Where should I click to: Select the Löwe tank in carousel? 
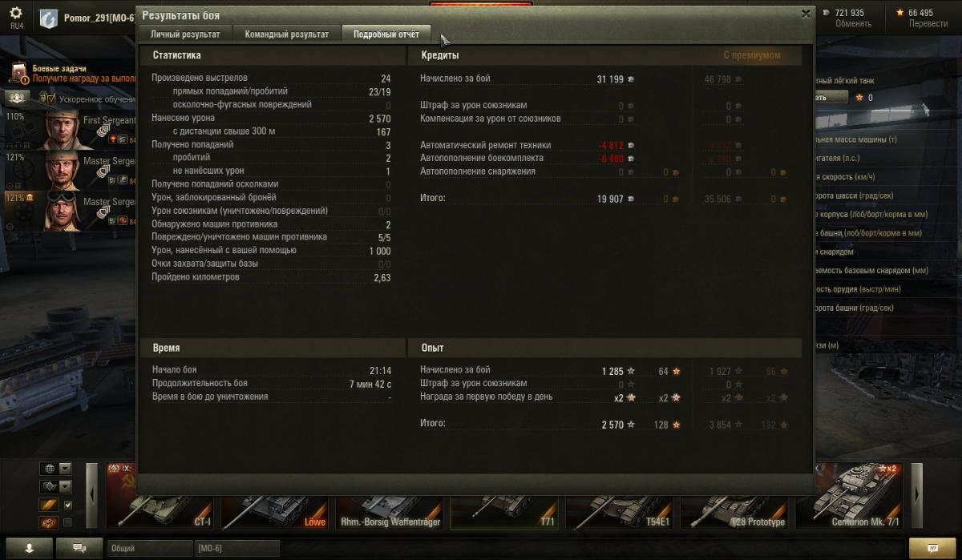pyautogui.click(x=275, y=497)
